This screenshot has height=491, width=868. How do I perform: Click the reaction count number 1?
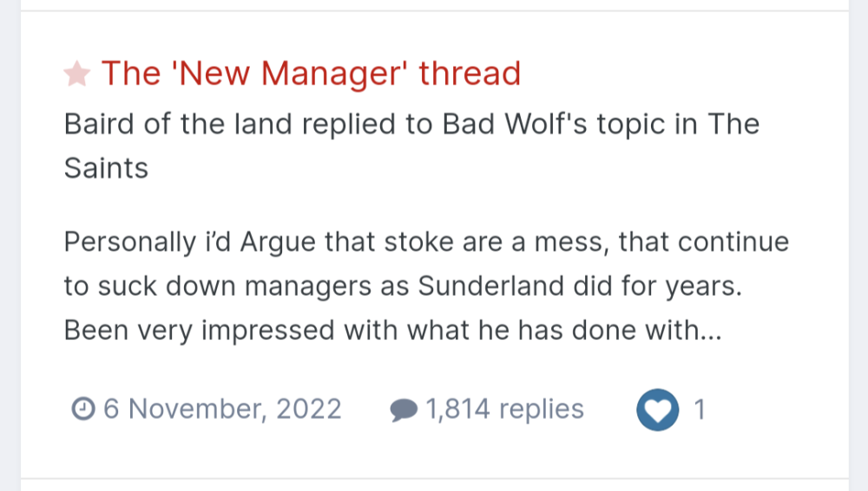point(700,409)
